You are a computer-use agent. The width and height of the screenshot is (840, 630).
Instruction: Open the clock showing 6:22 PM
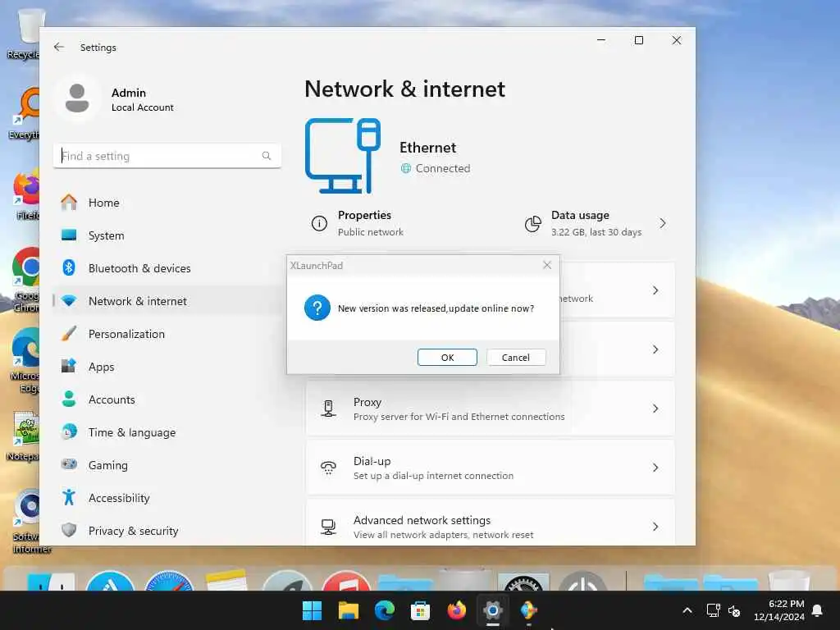[x=779, y=610]
